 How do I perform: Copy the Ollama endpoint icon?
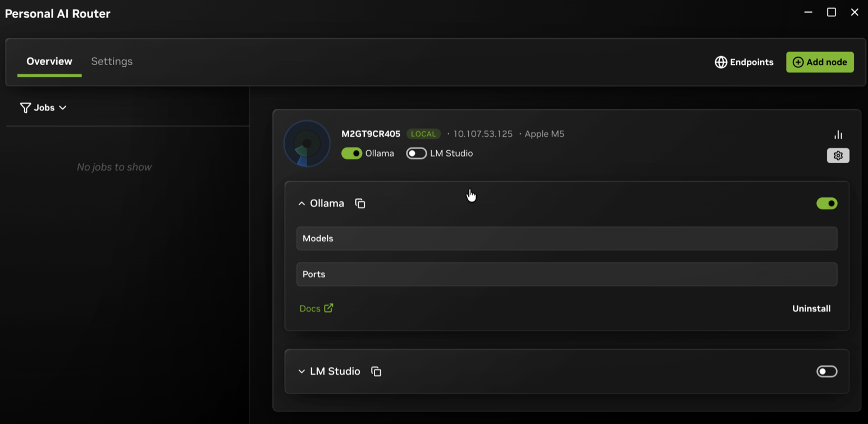pyautogui.click(x=360, y=204)
